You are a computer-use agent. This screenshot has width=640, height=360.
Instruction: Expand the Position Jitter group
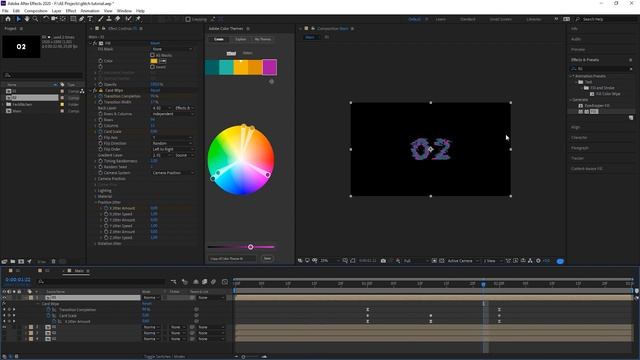point(96,202)
